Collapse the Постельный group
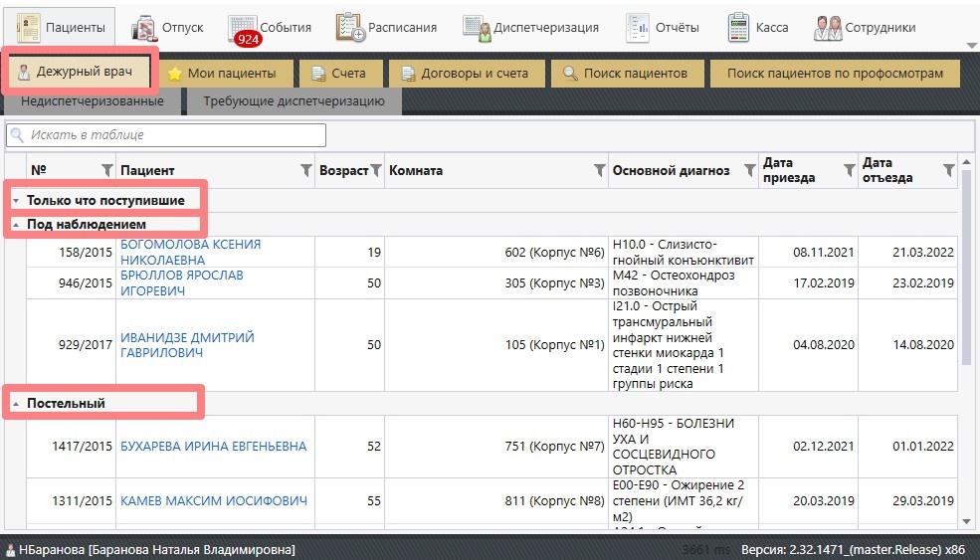 tap(16, 404)
